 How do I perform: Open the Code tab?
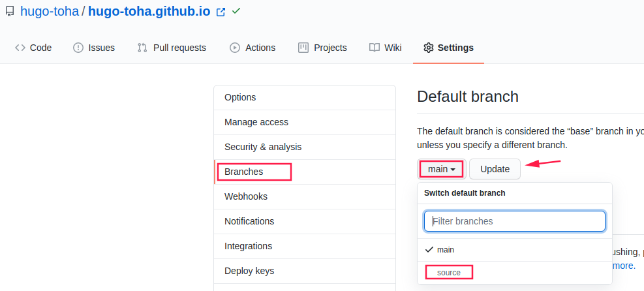point(33,48)
